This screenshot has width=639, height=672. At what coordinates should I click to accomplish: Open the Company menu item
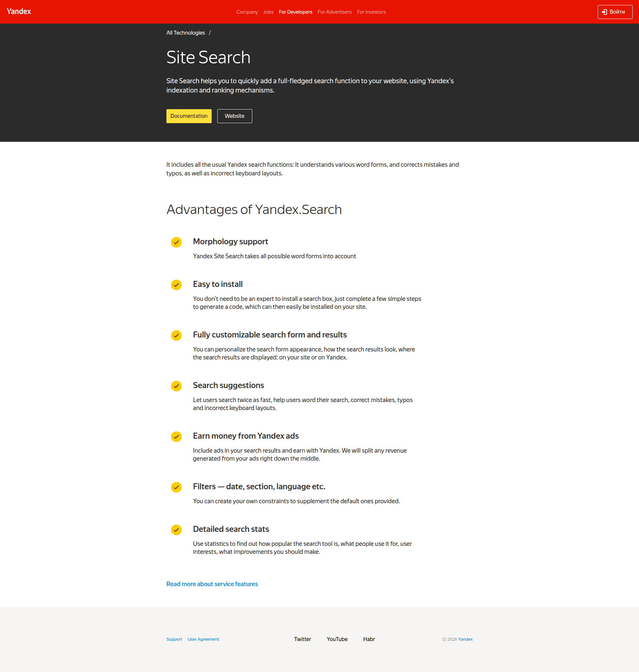247,12
